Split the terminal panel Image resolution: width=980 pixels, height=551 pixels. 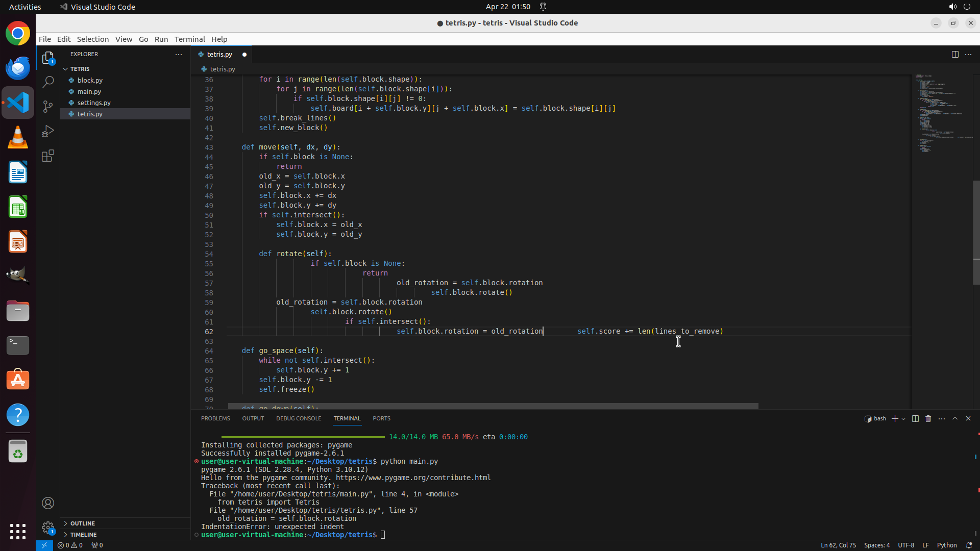tap(915, 418)
